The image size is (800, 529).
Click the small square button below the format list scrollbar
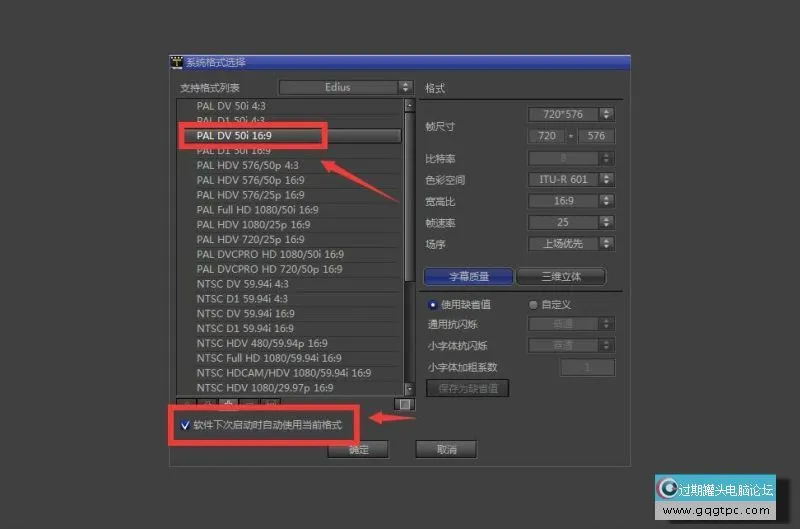pos(405,404)
